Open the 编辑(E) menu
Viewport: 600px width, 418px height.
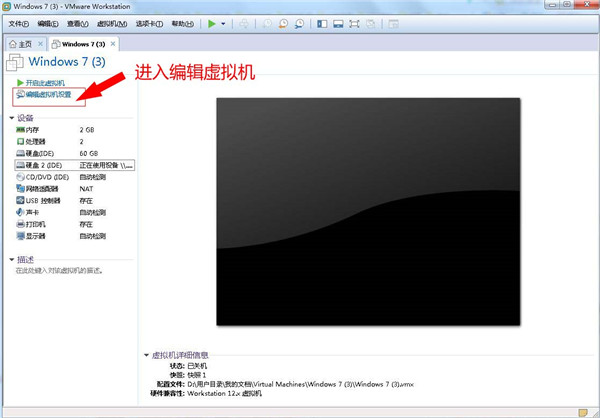click(48, 24)
